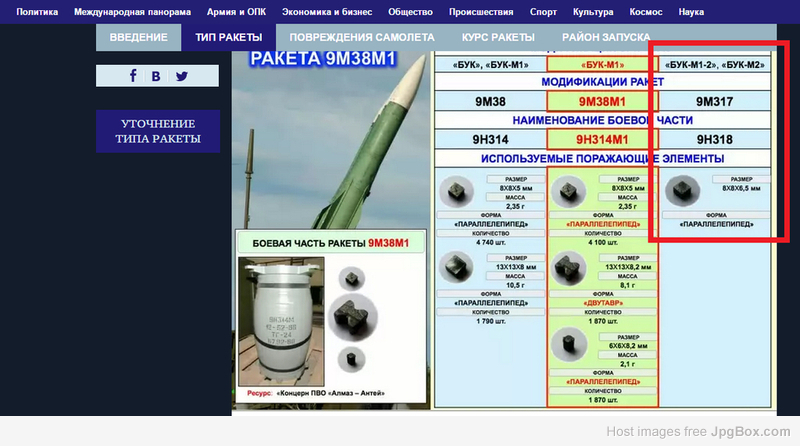Go to the Культура section
This screenshot has height=446, width=800.
(593, 13)
